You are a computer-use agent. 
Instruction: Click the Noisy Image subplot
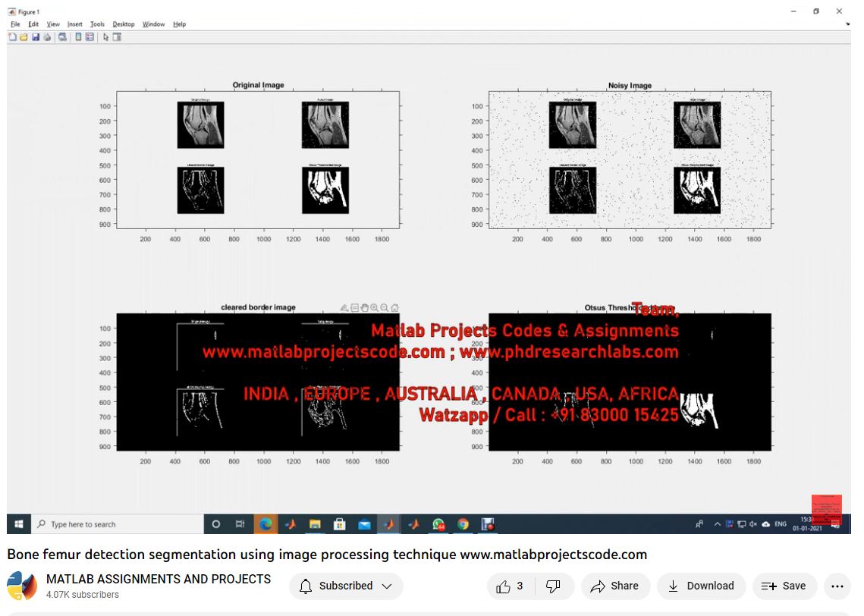(630, 160)
